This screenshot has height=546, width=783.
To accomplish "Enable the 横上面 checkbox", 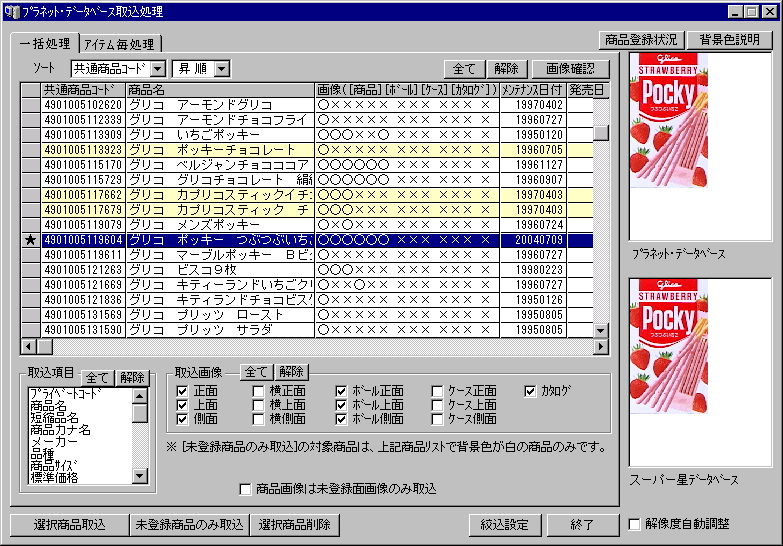I will point(258,405).
